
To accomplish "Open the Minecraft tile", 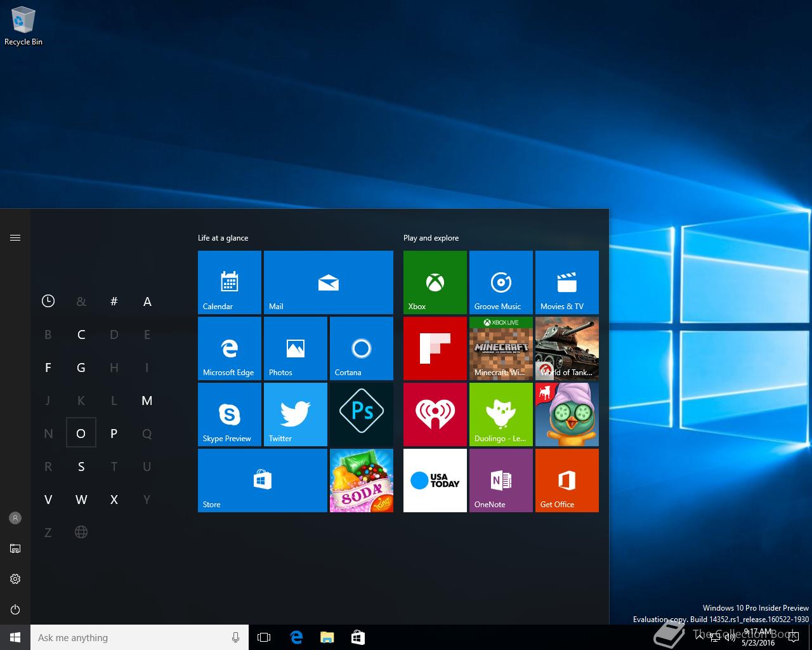I will click(x=501, y=348).
